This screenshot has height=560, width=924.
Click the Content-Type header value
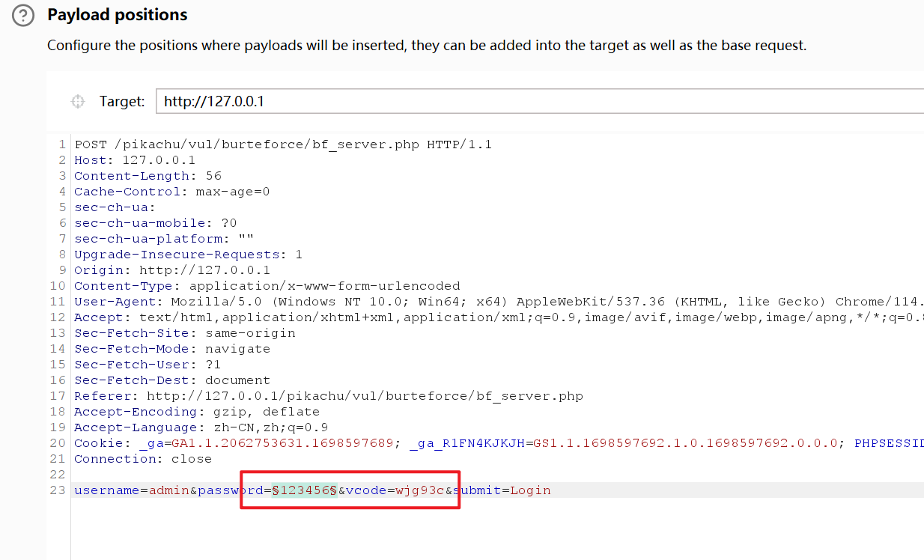(324, 286)
